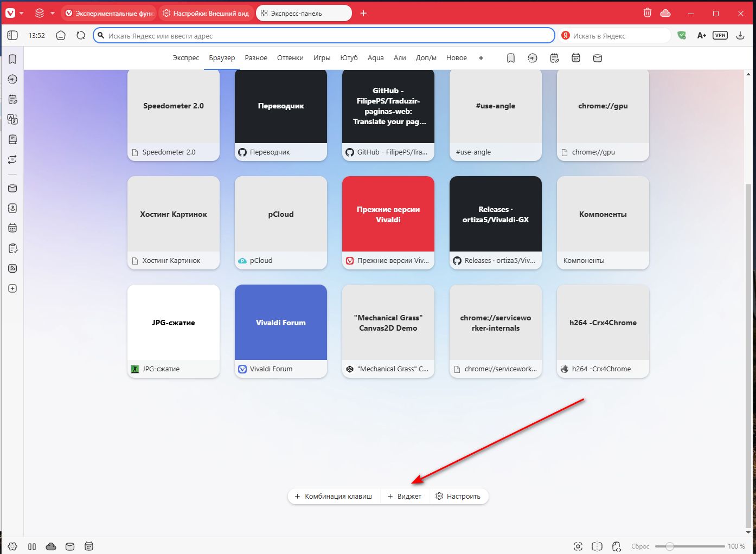This screenshot has height=554, width=756.
Task: Open the Vivaldi Forum speed dial tile
Action: click(281, 331)
